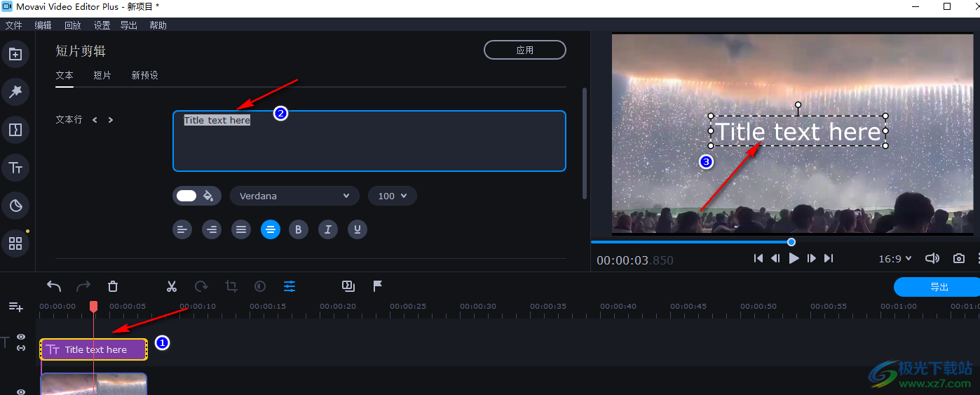Viewport: 980px width, 395px height.
Task: Open the 回放 menu
Action: pos(72,25)
